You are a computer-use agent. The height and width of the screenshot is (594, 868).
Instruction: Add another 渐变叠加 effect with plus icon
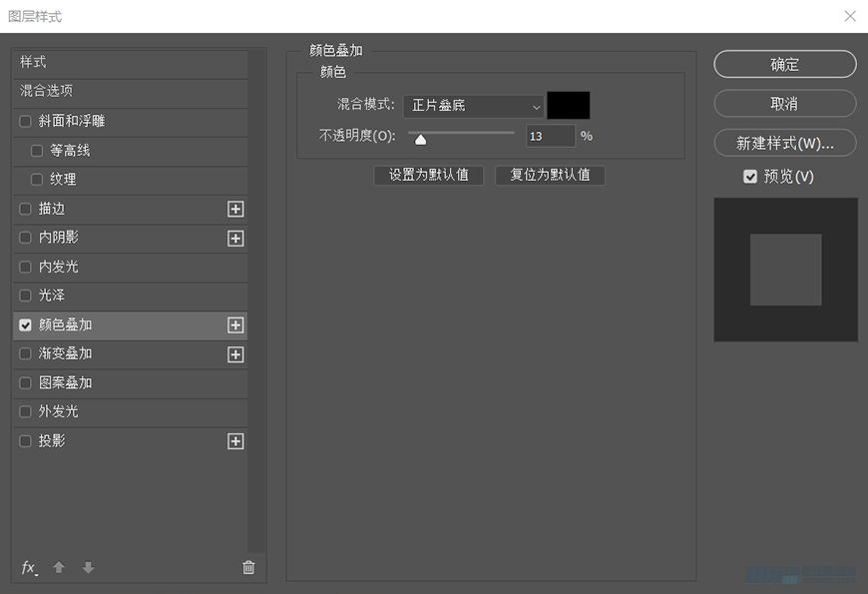click(235, 354)
